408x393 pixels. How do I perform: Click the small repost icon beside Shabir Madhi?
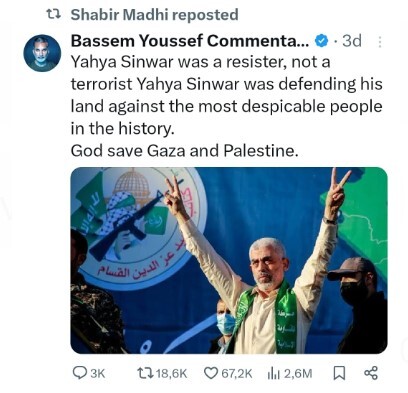click(53, 14)
